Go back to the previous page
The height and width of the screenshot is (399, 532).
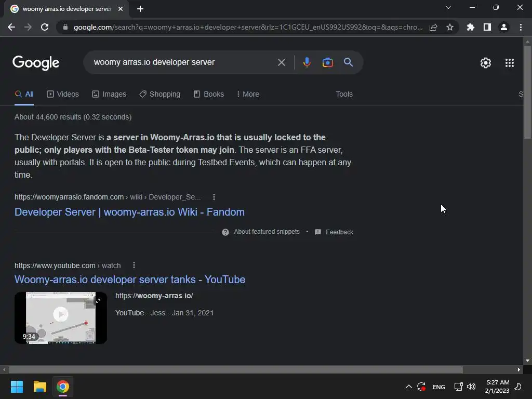[11, 27]
